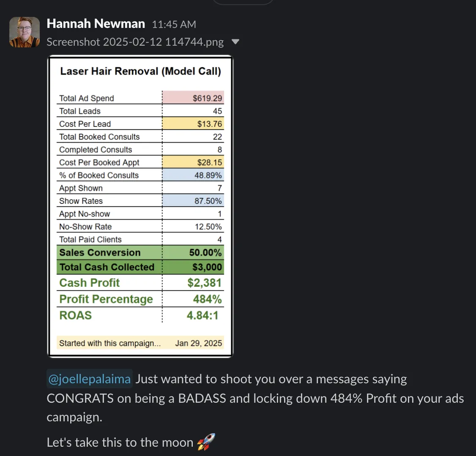Viewport: 476px width, 456px height.
Task: Click the Total Leads value 45
Action: point(217,111)
